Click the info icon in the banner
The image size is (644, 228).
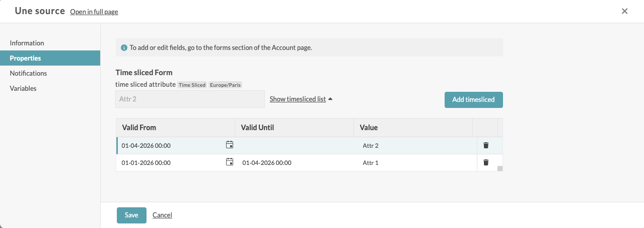pos(124,48)
